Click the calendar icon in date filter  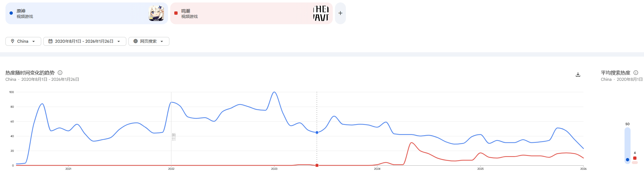[x=50, y=41]
